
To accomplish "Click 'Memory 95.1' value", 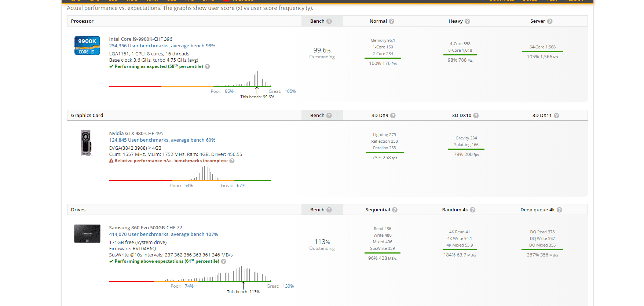I will click(383, 41).
